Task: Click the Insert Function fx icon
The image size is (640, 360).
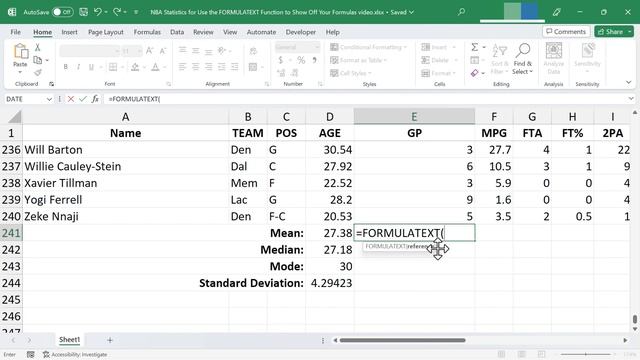Action: (x=95, y=99)
